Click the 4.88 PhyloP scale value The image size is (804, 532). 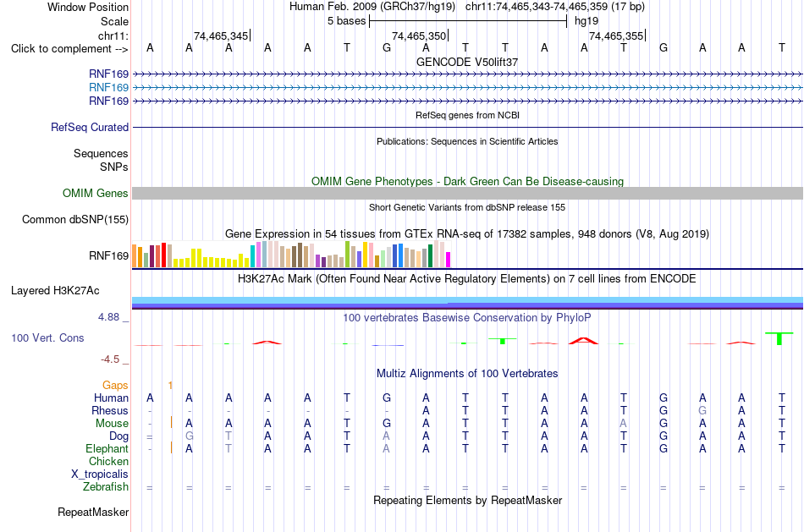pyautogui.click(x=108, y=317)
